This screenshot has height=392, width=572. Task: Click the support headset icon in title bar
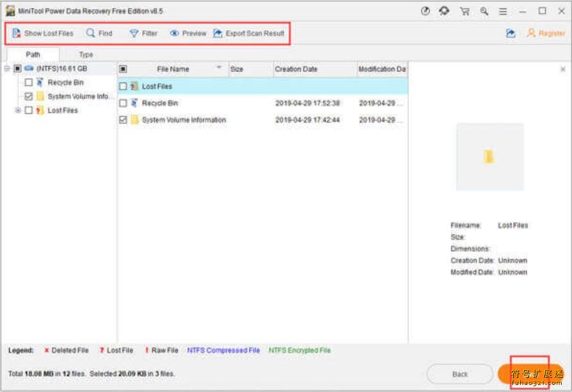pos(444,11)
